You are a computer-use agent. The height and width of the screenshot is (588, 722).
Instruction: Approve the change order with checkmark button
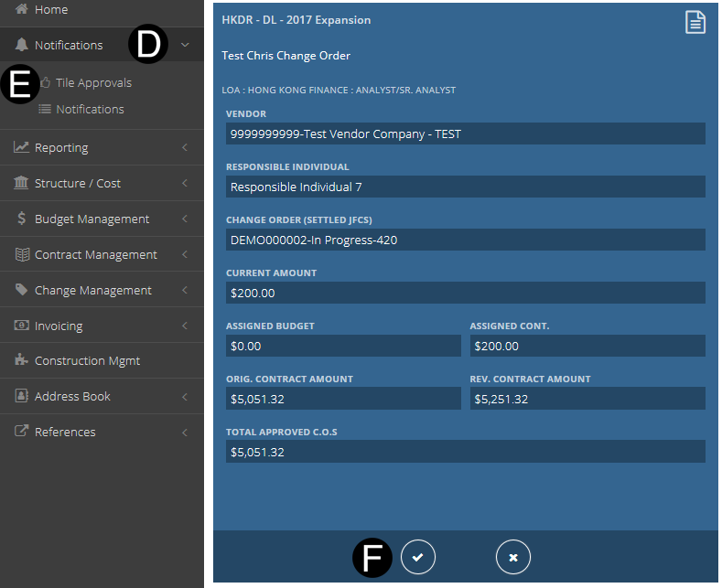pyautogui.click(x=418, y=557)
